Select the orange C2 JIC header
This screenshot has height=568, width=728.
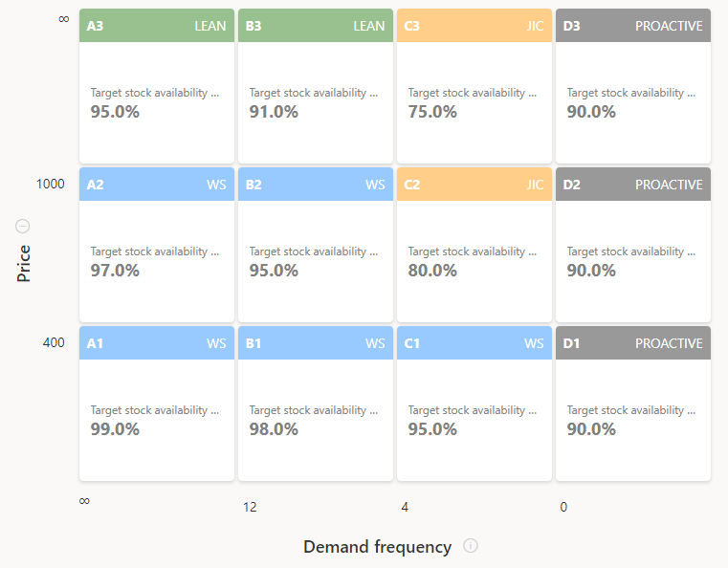[x=474, y=185]
